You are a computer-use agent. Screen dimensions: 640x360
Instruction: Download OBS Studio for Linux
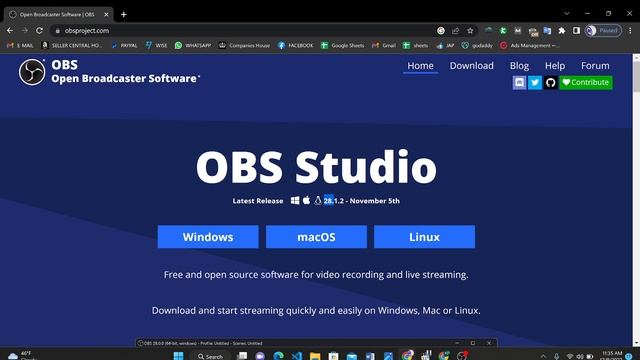coord(424,237)
